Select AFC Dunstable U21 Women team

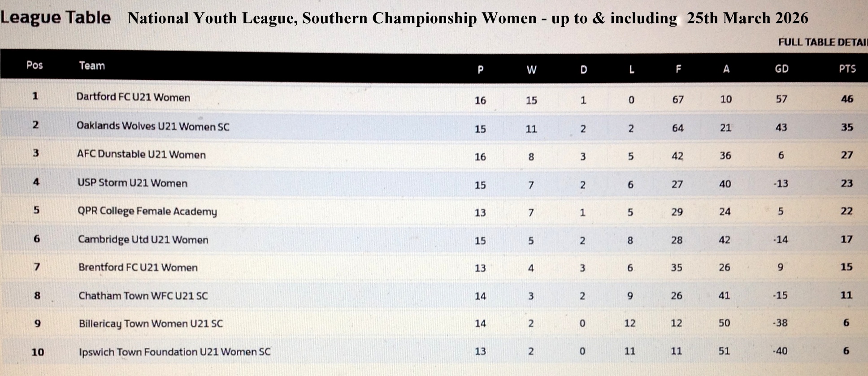(141, 155)
